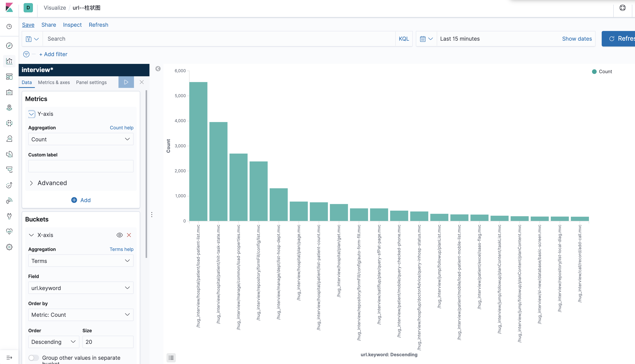Image resolution: width=635 pixels, height=364 pixels.
Task: Click the tallest load-patient-list.mvc bar
Action: tap(198, 151)
